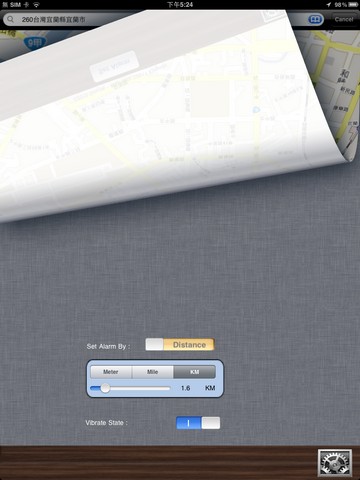The width and height of the screenshot is (360, 480).
Task: Tap the battery indicator icon
Action: (x=353, y=5)
